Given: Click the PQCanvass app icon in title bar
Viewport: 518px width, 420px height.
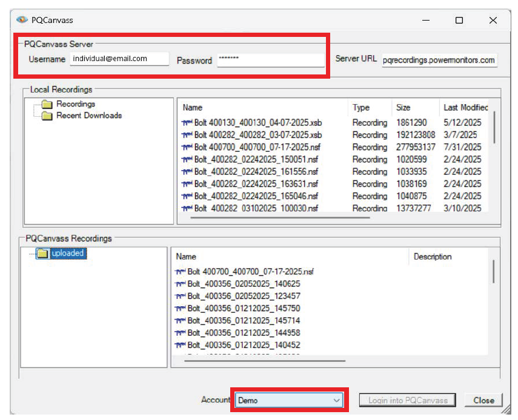Looking at the screenshot, I should 22,20.
